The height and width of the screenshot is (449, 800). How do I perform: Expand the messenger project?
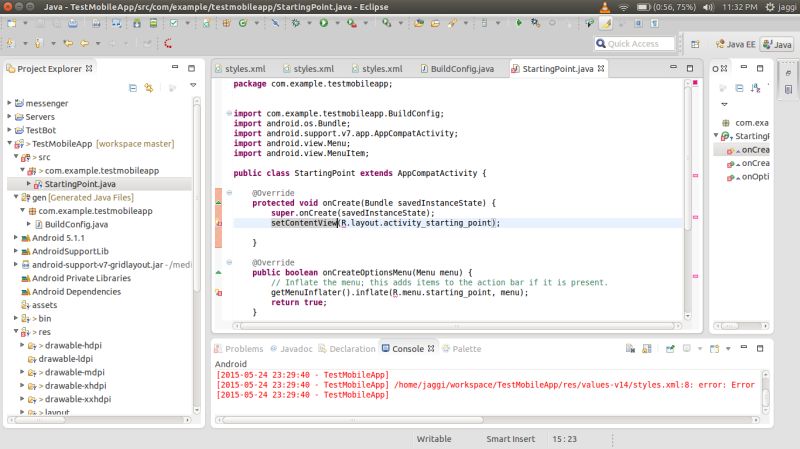coord(9,103)
